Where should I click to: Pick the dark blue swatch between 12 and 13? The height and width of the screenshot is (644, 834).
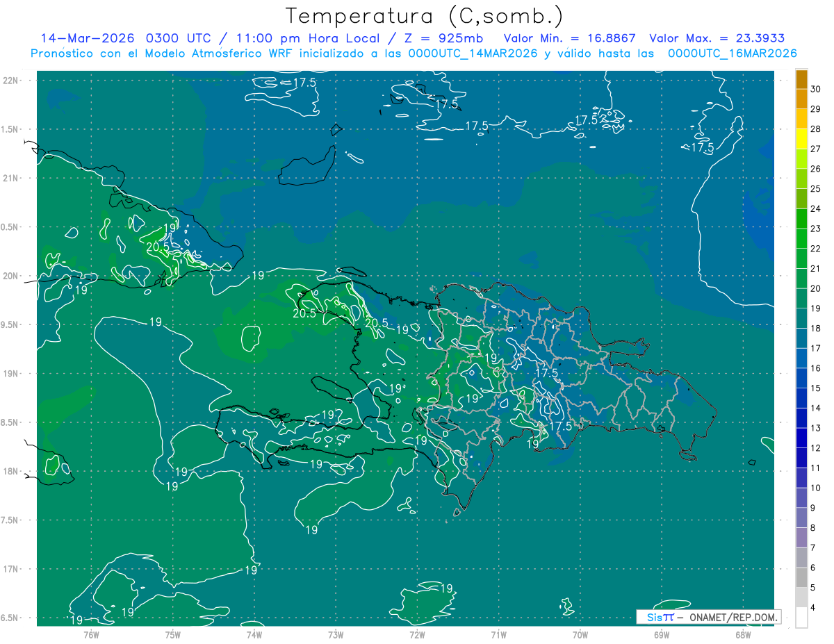(x=801, y=438)
